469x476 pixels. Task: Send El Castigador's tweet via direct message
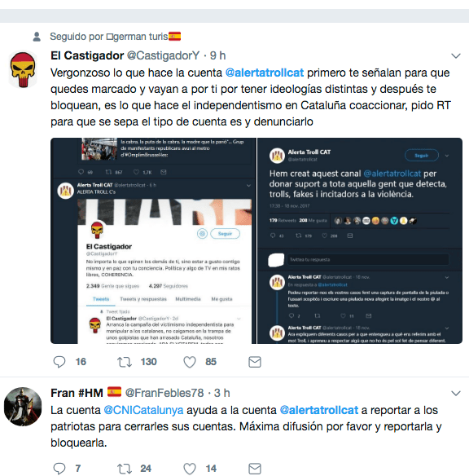click(255, 362)
